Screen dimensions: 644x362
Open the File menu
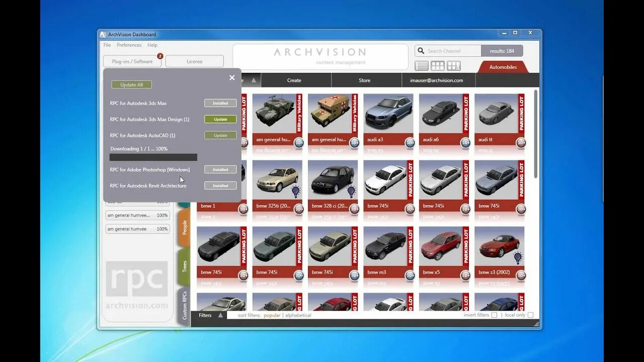click(107, 45)
